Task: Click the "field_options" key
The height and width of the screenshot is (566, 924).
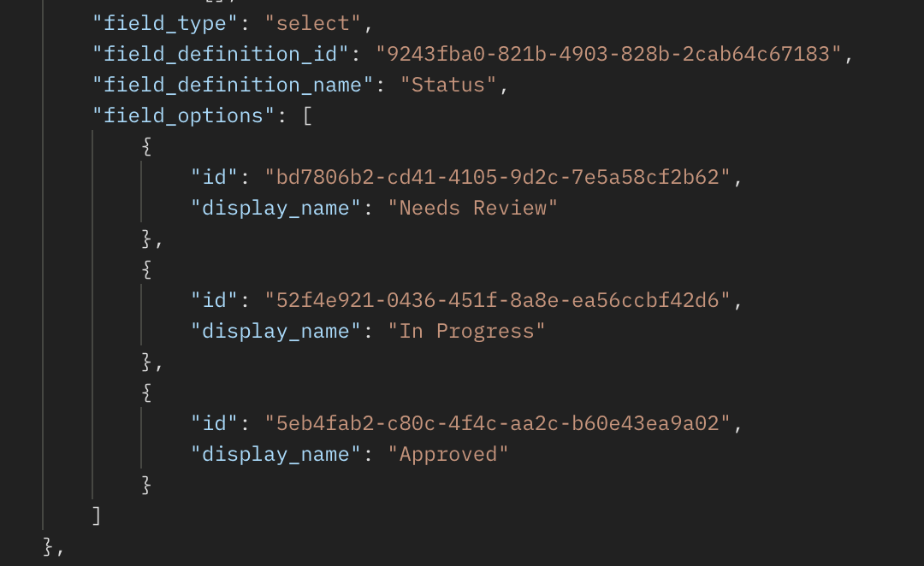Action: [x=184, y=115]
